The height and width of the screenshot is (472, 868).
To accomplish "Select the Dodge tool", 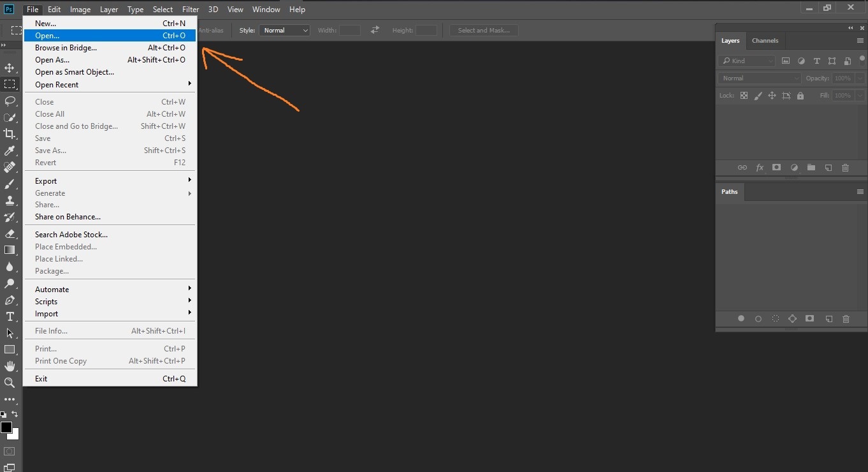I will [x=10, y=283].
